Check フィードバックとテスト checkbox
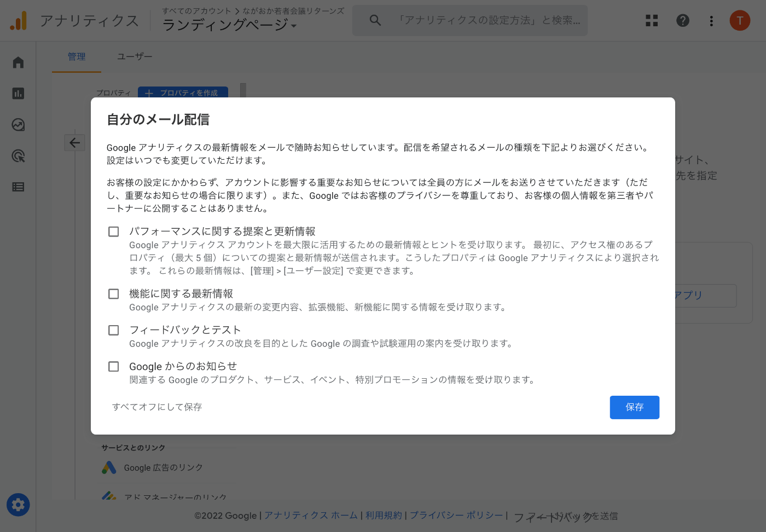This screenshot has height=532, width=766. [x=114, y=330]
